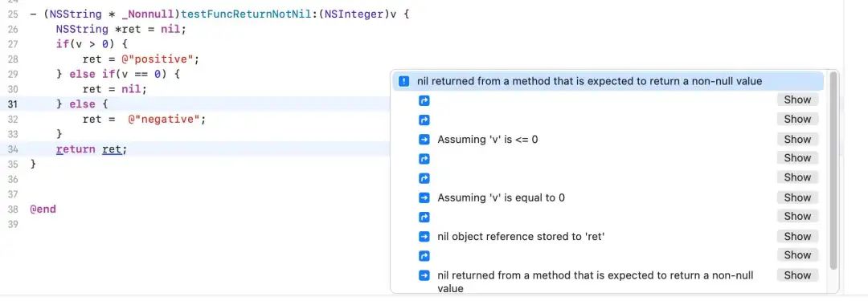Click line number 34 in the gutter

pos(14,148)
